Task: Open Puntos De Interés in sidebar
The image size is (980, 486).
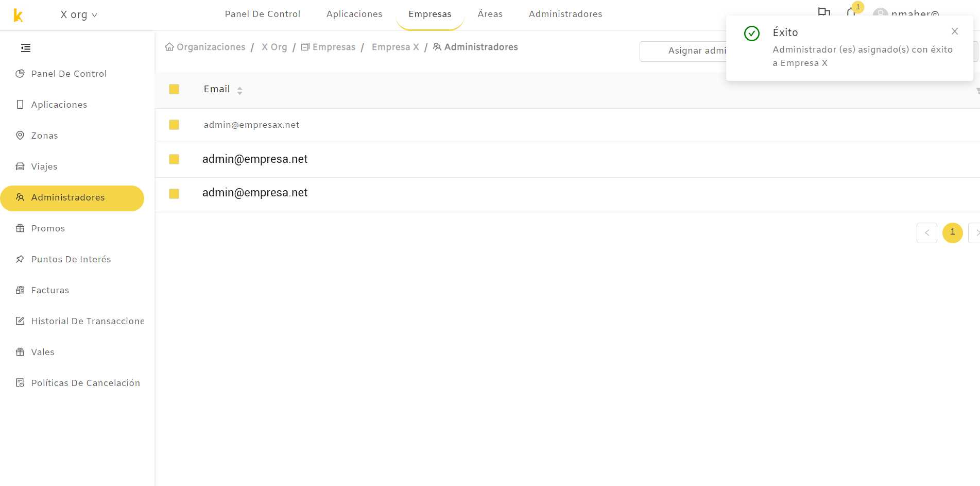Action: point(71,259)
